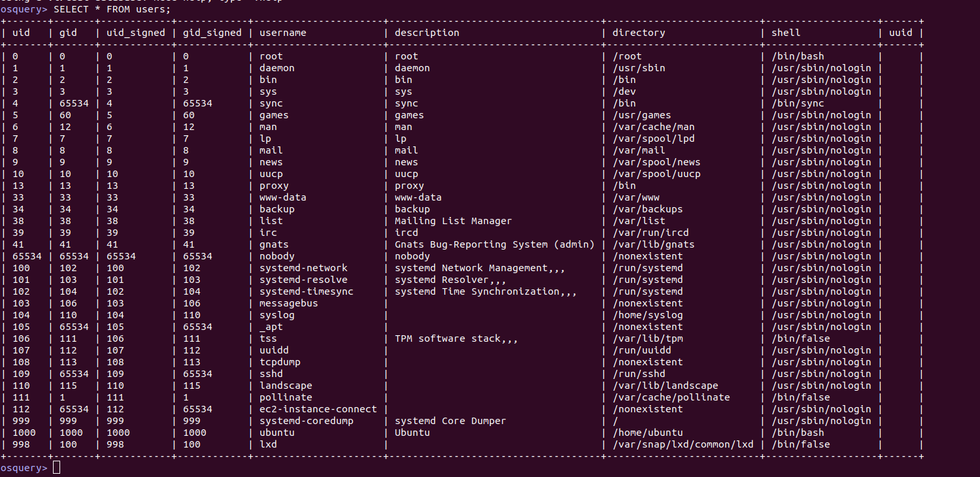This screenshot has width=980, height=477.
Task: Click the 'ubuntu' username entry
Action: click(277, 433)
